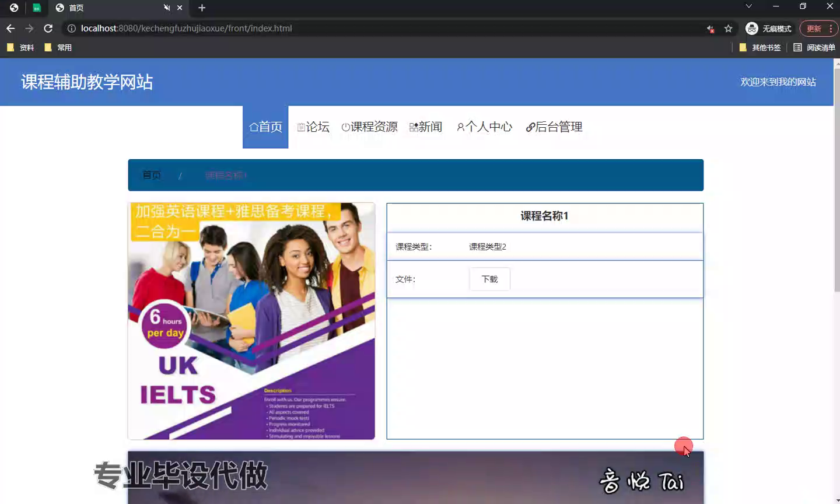The width and height of the screenshot is (840, 504).
Task: Click the 课程名称1 heading text
Action: pyautogui.click(x=544, y=216)
